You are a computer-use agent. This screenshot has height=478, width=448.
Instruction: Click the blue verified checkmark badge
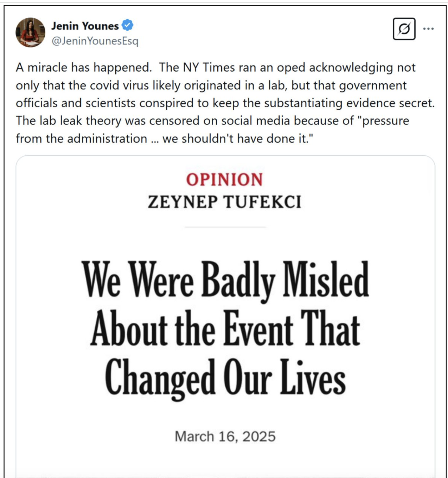pyautogui.click(x=127, y=25)
